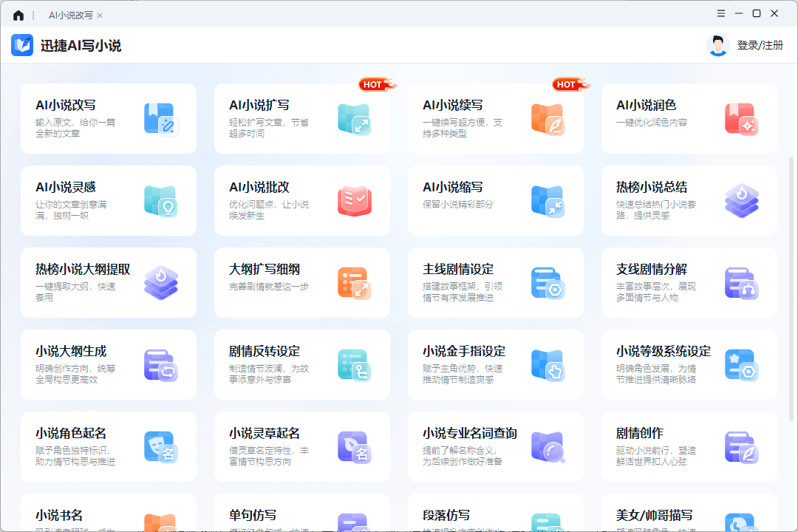Click text "完善剧情就差这一步"

pos(269,286)
